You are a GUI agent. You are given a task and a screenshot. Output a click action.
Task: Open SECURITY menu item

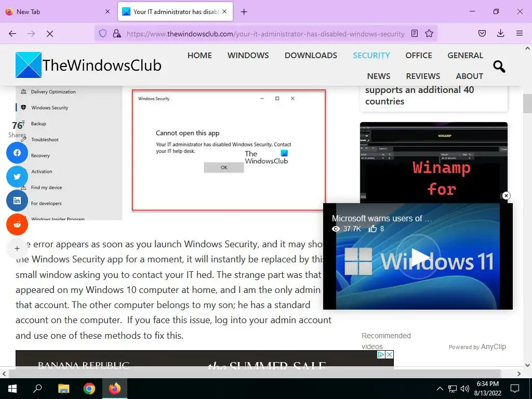coord(371,55)
